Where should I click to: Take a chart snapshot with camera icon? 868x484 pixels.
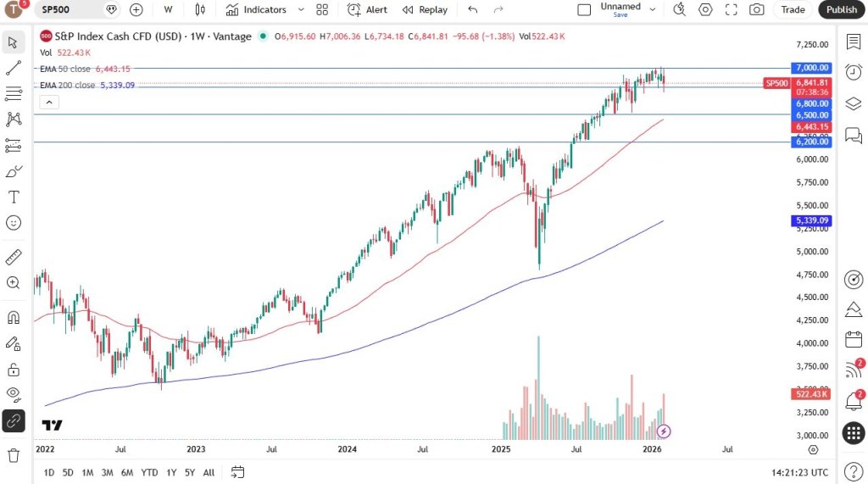[756, 9]
